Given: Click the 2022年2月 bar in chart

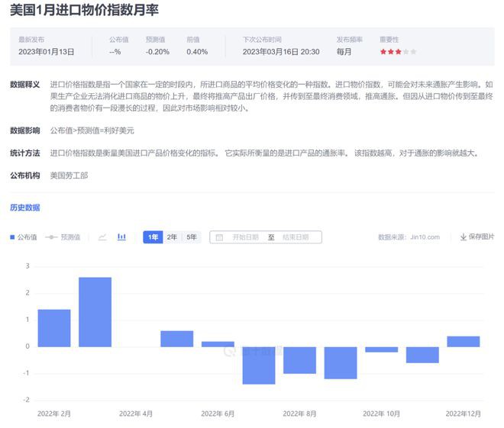Looking at the screenshot, I should point(54,328).
